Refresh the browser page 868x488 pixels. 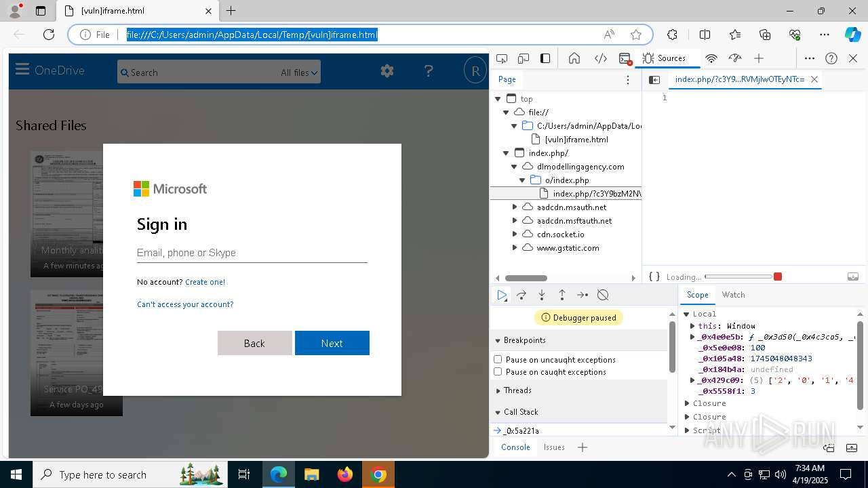coord(49,35)
